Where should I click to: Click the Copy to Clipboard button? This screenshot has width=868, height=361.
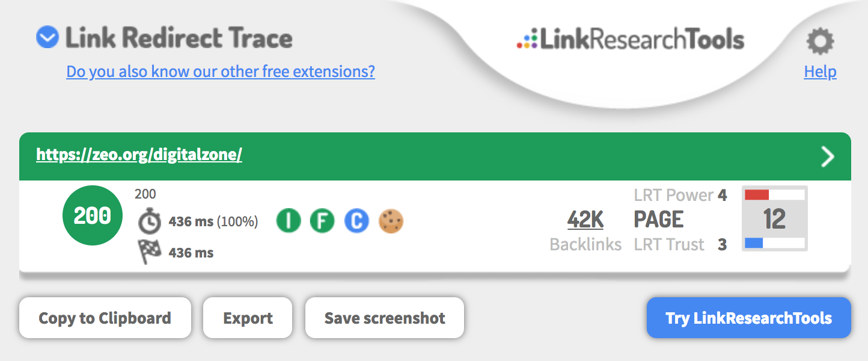tap(105, 318)
